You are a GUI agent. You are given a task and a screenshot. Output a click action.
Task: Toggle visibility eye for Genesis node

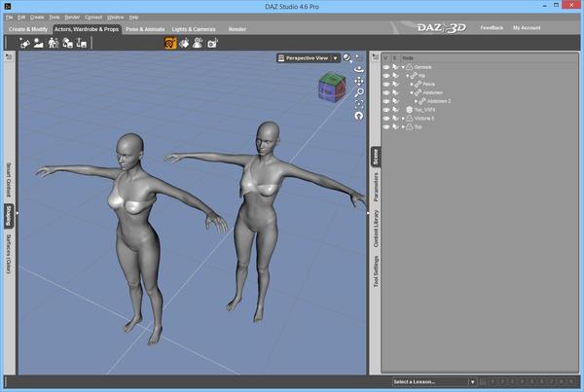[x=386, y=67]
